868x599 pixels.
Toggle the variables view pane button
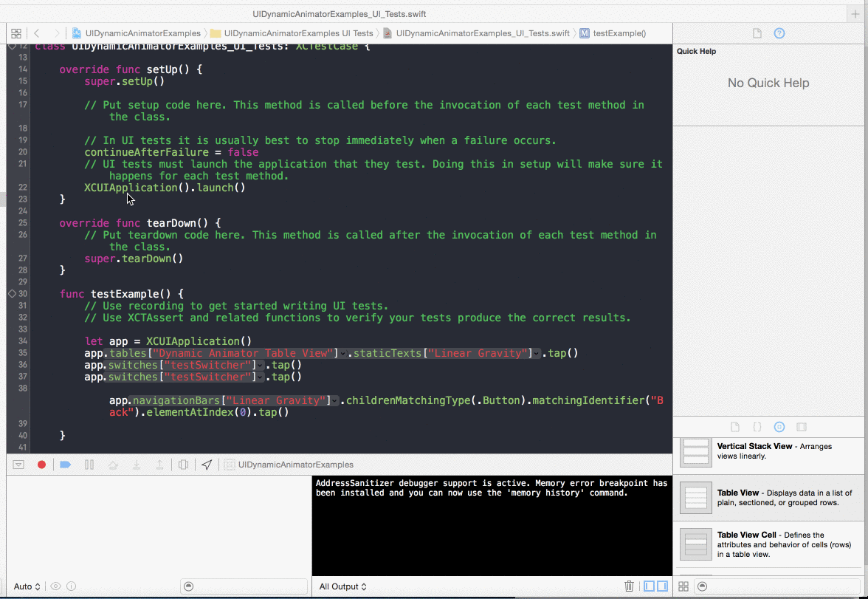[649, 586]
